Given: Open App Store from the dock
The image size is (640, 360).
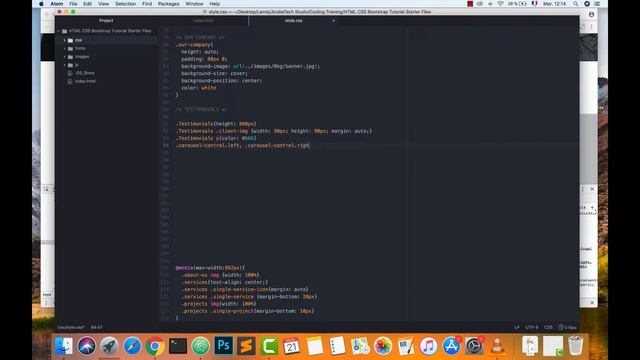Looking at the screenshot, I should pyautogui.click(x=451, y=346).
